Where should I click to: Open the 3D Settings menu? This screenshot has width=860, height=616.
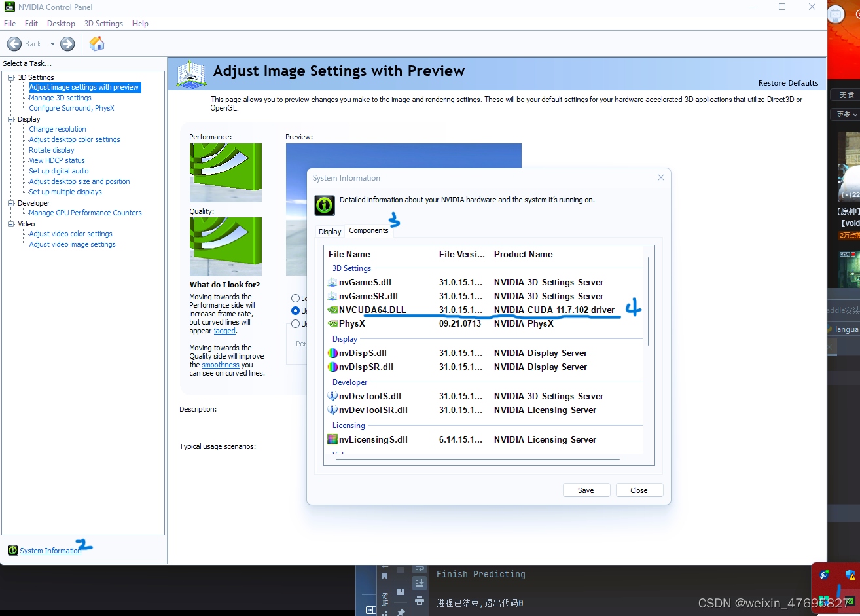pyautogui.click(x=103, y=24)
